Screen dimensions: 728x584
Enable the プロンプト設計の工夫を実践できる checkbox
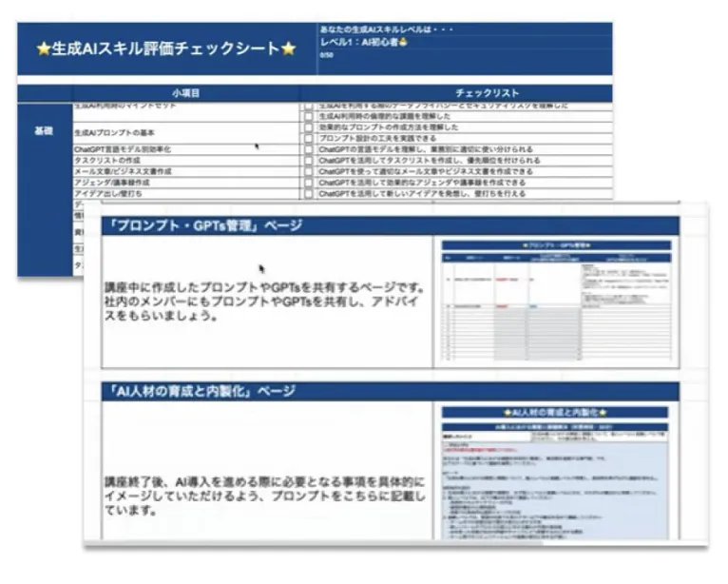(x=308, y=139)
